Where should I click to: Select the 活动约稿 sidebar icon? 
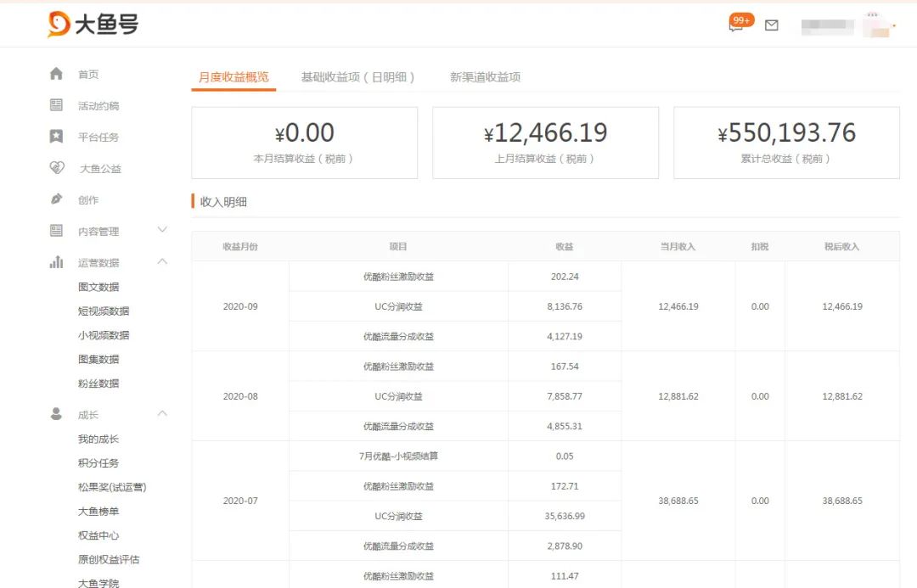[x=55, y=105]
